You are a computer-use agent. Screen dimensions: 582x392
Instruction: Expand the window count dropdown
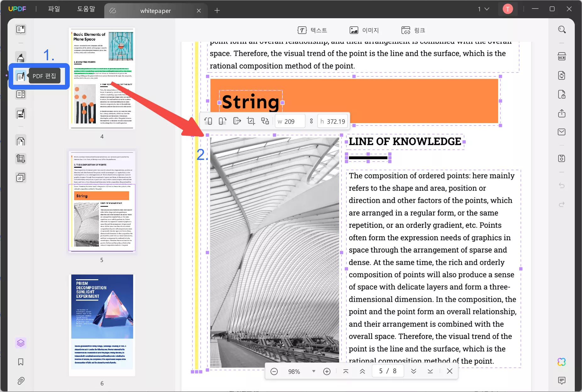click(x=483, y=9)
